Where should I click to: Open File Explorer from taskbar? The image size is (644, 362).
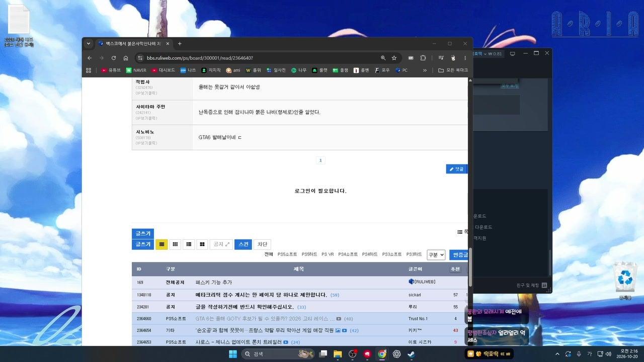click(338, 354)
